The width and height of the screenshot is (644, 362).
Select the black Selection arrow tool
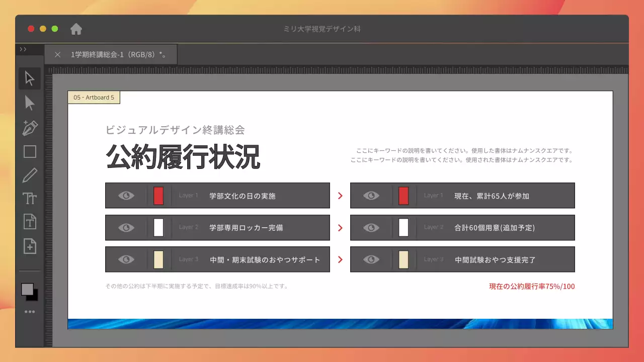[x=30, y=78]
